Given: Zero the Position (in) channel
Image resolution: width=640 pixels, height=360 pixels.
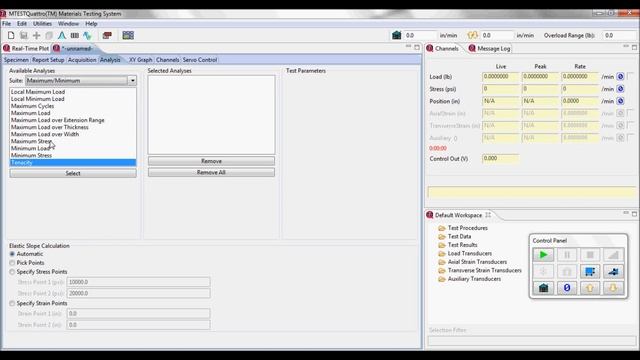Looking at the screenshot, I should click(620, 101).
